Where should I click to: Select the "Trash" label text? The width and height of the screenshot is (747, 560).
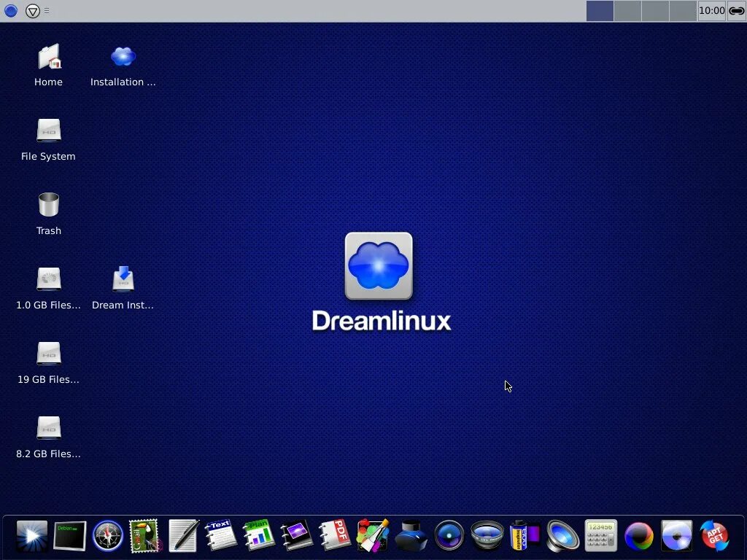point(49,230)
